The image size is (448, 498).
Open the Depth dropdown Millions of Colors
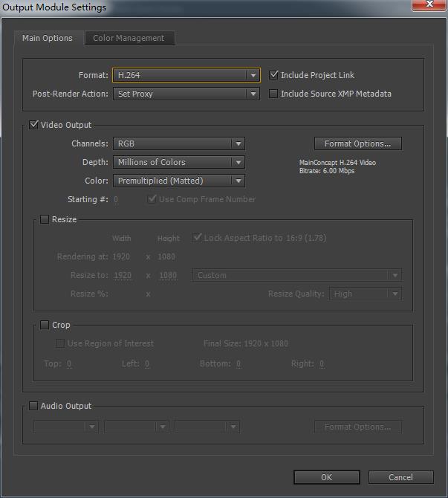(x=178, y=162)
